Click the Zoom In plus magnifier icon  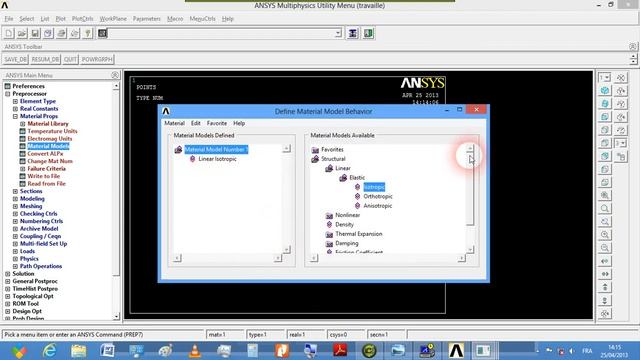pyautogui.click(x=605, y=235)
